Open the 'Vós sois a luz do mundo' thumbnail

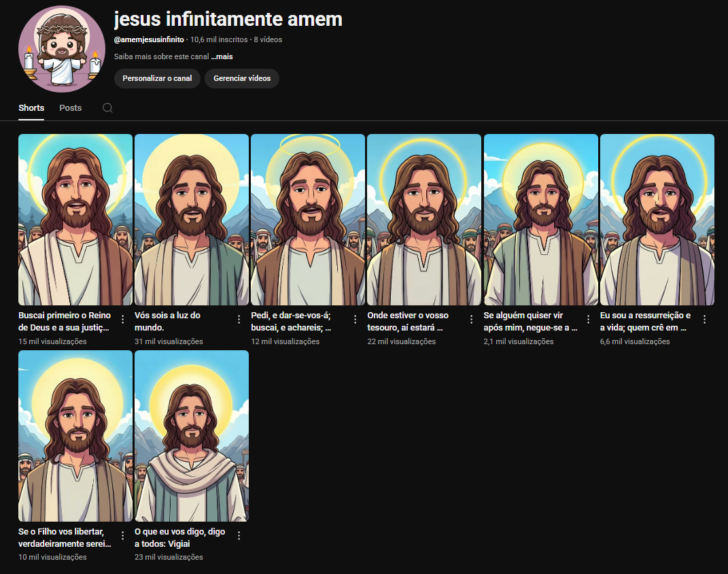coord(192,220)
